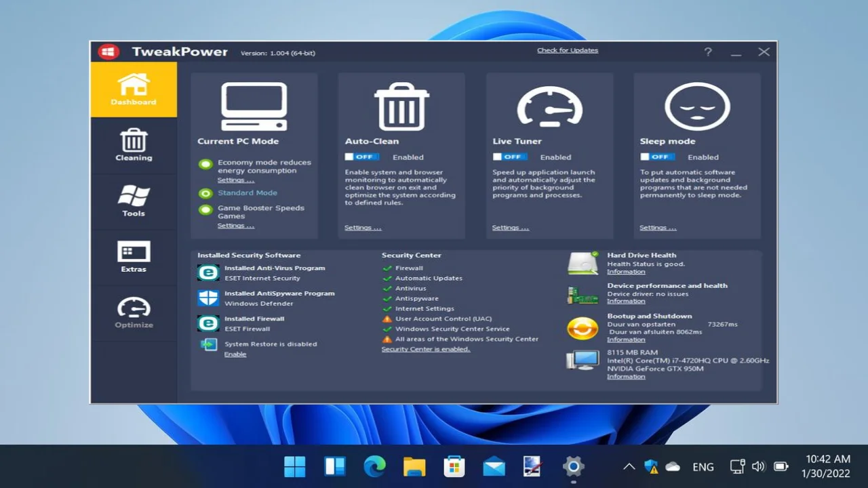The height and width of the screenshot is (488, 868).
Task: Click the Live Tuner speedometer icon
Action: click(x=550, y=106)
